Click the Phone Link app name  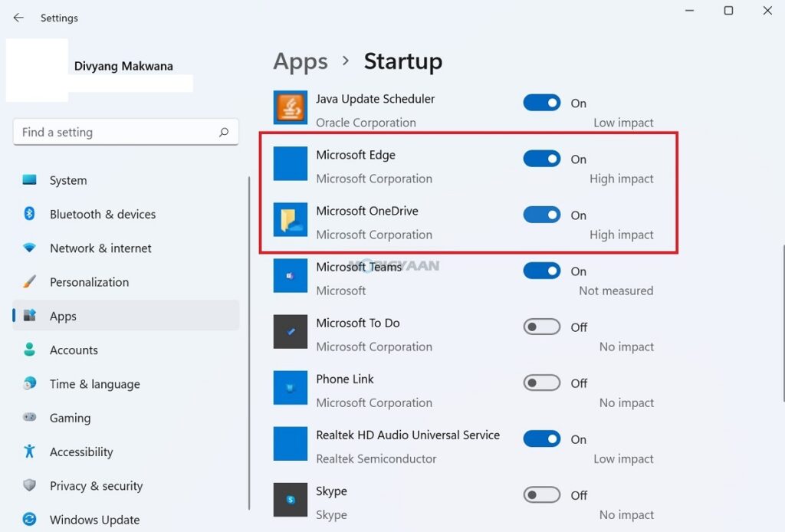tap(344, 379)
